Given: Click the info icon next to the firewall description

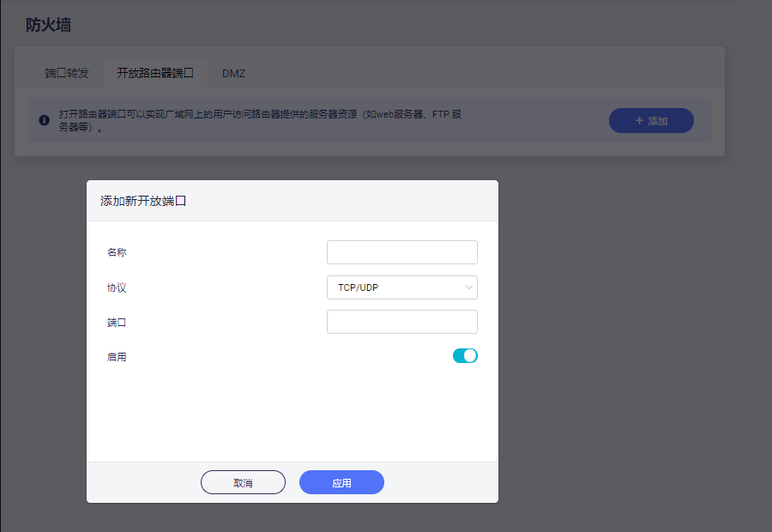Looking at the screenshot, I should coord(44,120).
